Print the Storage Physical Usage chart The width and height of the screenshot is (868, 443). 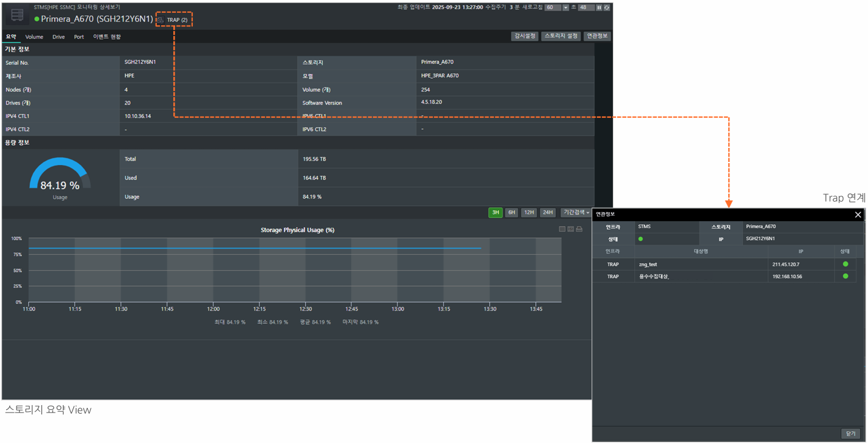pyautogui.click(x=579, y=229)
